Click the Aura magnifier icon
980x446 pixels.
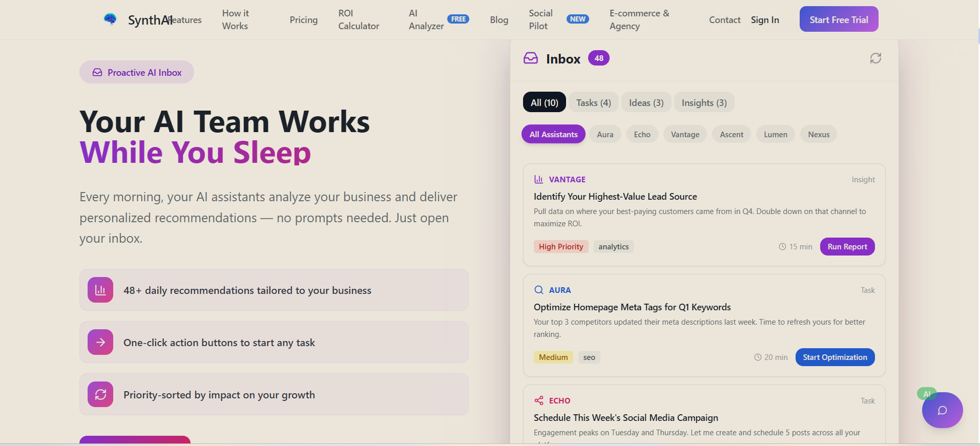tap(538, 290)
